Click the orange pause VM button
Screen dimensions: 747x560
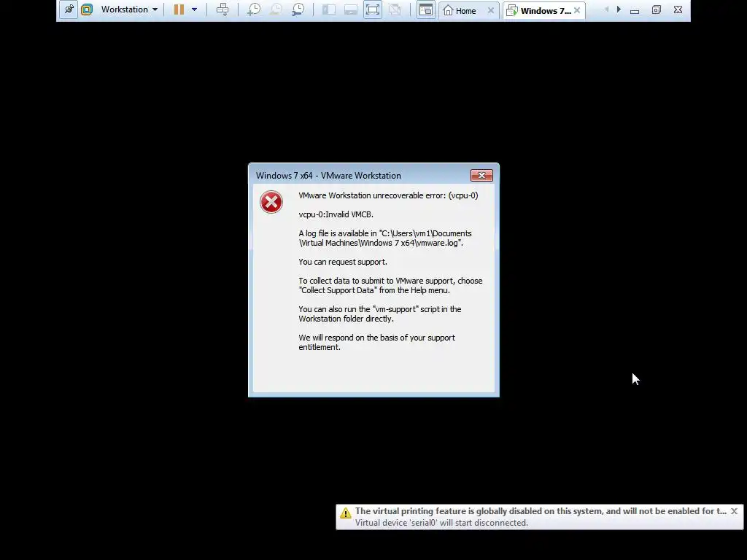pos(179,9)
